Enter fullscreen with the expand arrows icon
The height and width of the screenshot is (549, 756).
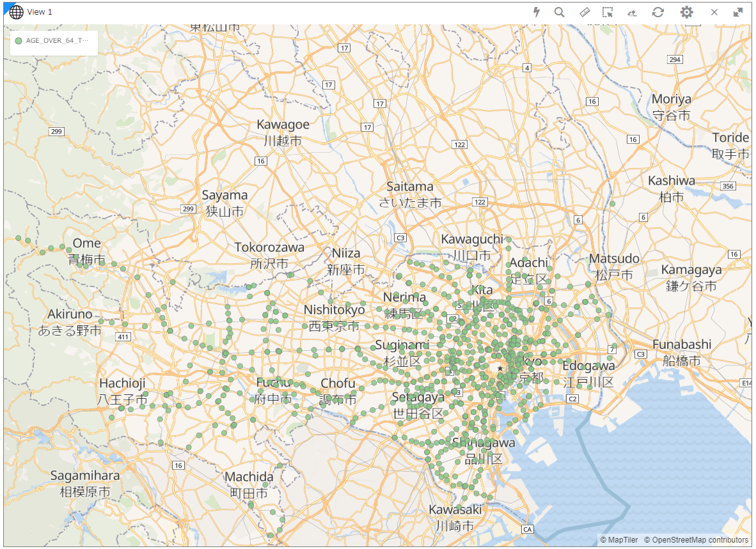[737, 12]
